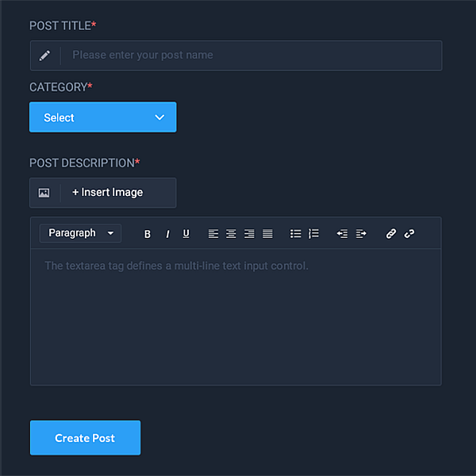Increase the paragraph indent

coord(361,234)
